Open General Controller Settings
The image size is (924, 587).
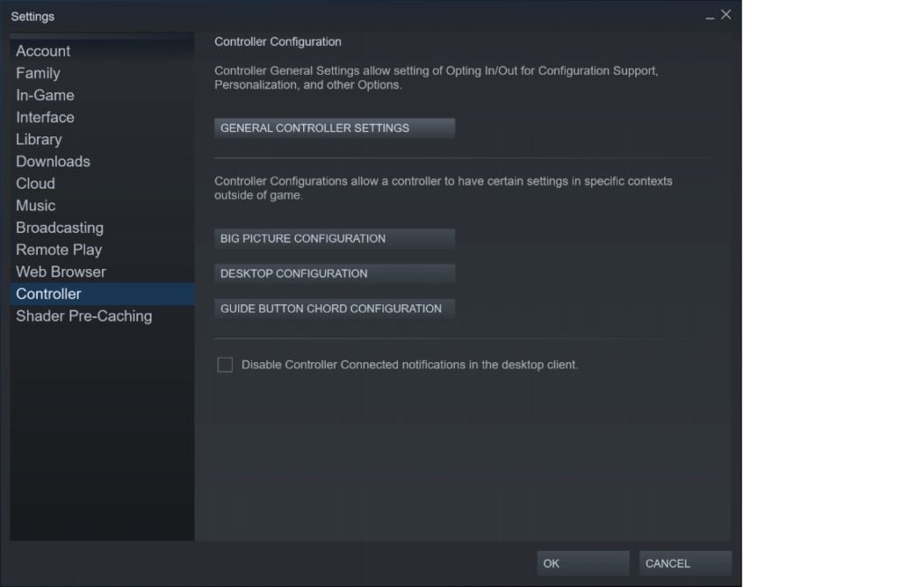point(335,128)
